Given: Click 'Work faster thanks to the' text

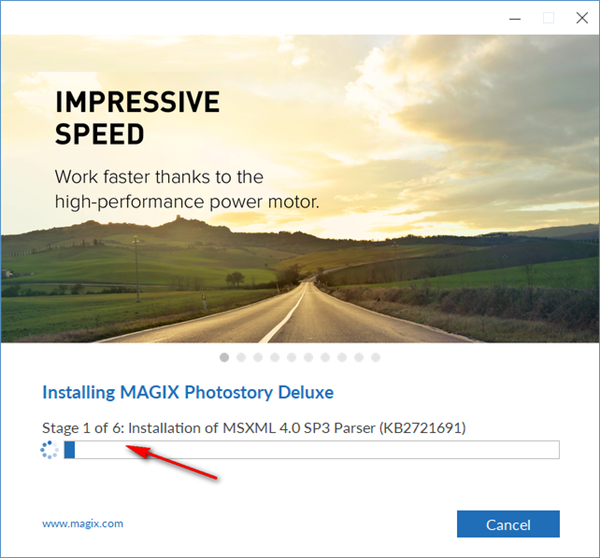Looking at the screenshot, I should point(159,177).
